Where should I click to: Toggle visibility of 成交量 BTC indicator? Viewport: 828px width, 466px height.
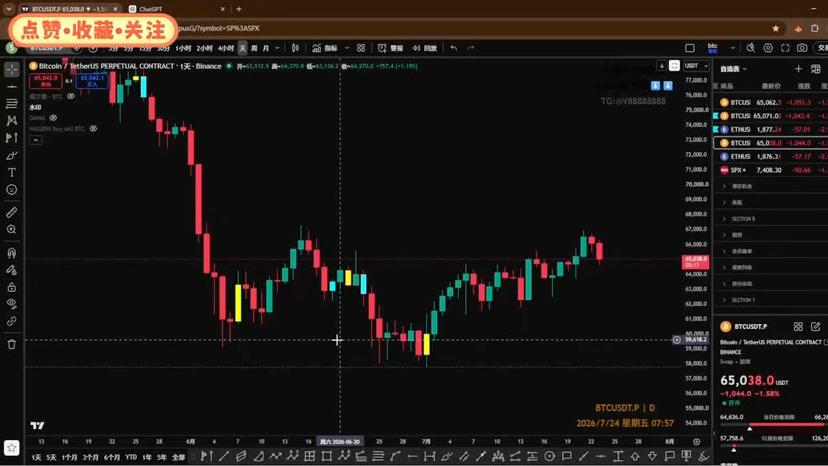[x=71, y=97]
